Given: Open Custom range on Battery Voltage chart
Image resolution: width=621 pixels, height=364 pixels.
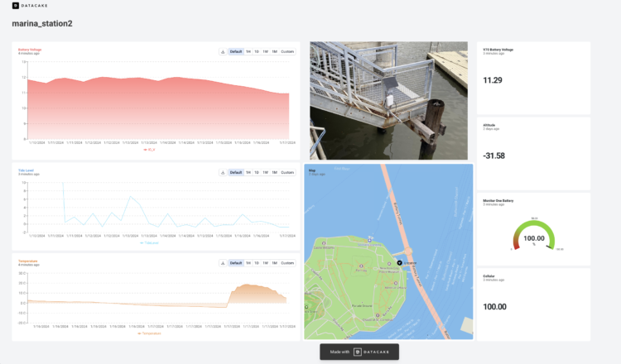Looking at the screenshot, I should pos(287,52).
